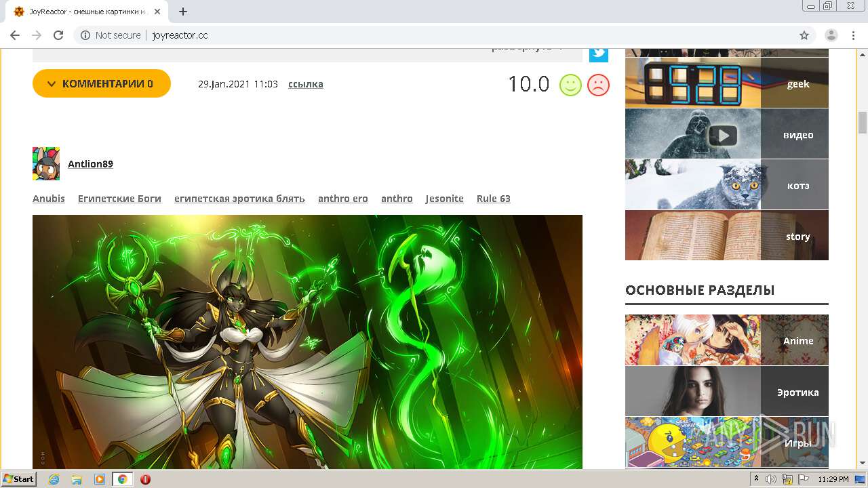Open the Anime section
This screenshot has height=488, width=868.
727,340
